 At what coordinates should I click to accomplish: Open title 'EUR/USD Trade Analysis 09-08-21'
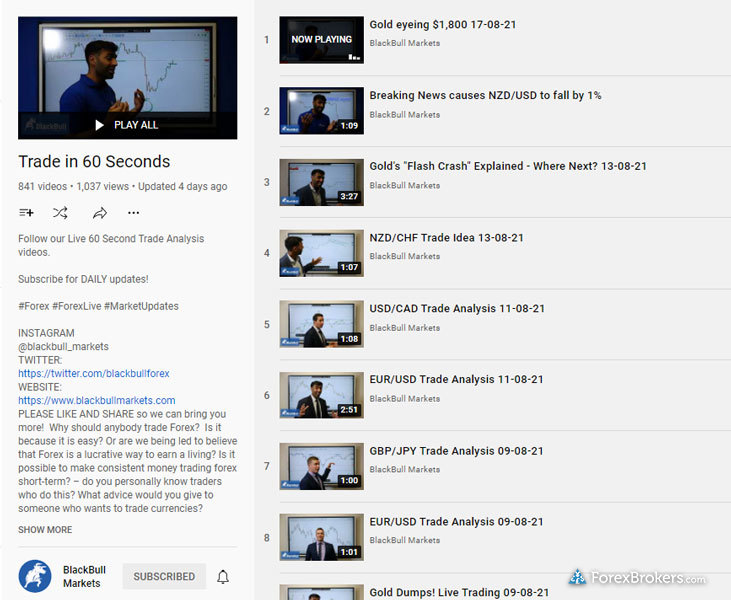click(456, 522)
